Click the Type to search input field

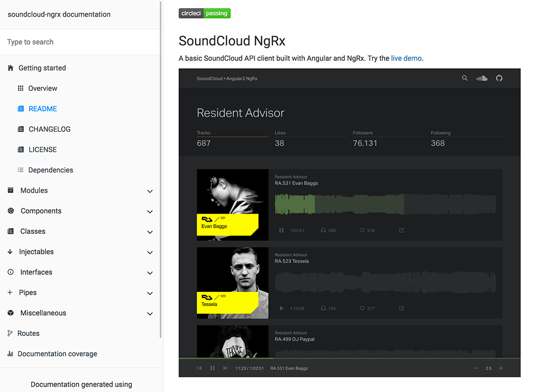[61, 41]
